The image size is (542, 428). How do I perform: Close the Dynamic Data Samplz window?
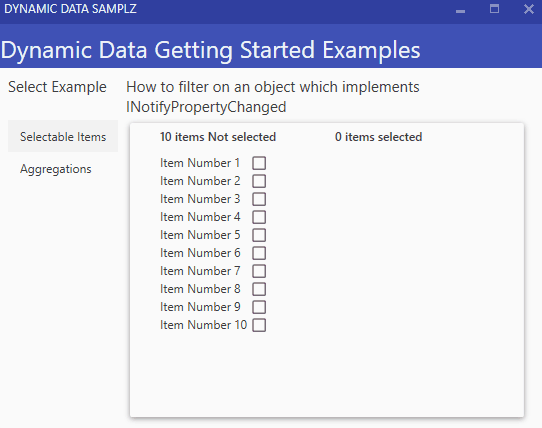pyautogui.click(x=529, y=9)
